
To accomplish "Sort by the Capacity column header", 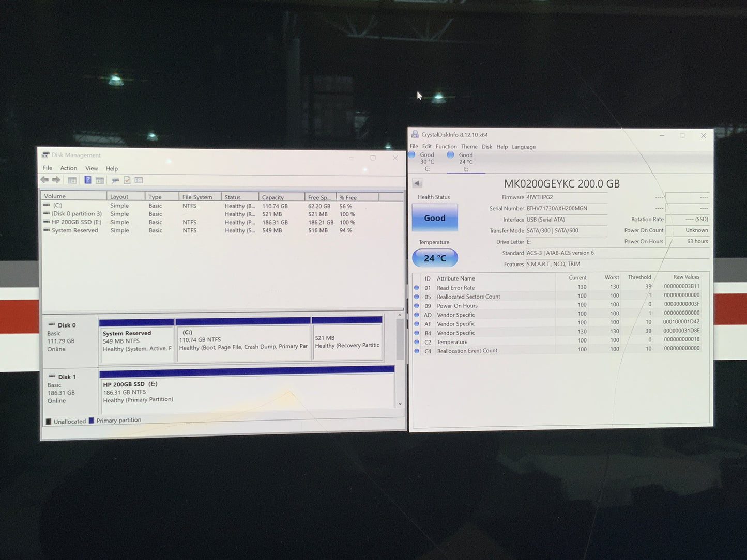I will [281, 197].
